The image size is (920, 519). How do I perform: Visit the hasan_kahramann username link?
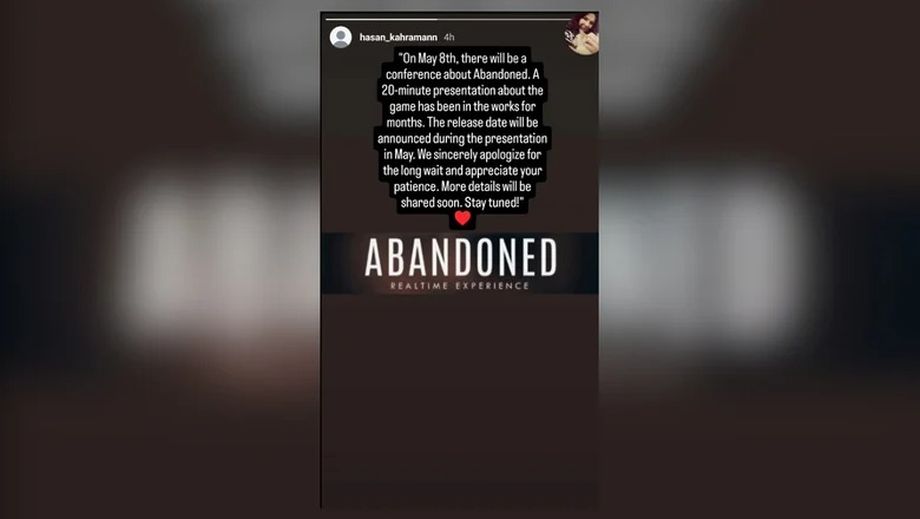pyautogui.click(x=398, y=37)
